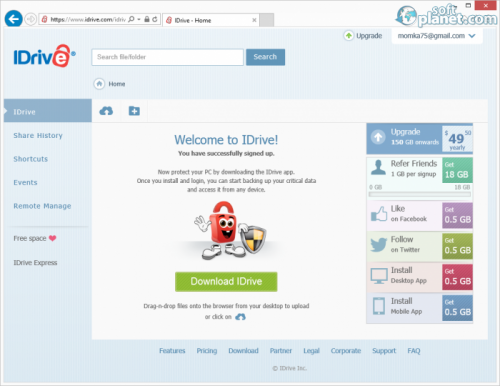This screenshot has height=386, width=500.
Task: Click the Upgrade link in header
Action: (x=369, y=36)
